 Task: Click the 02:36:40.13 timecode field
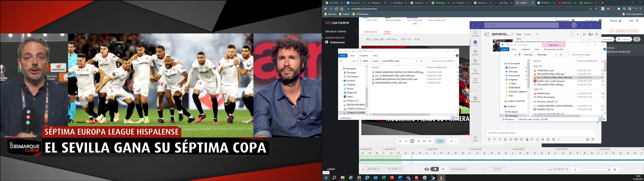point(394,169)
